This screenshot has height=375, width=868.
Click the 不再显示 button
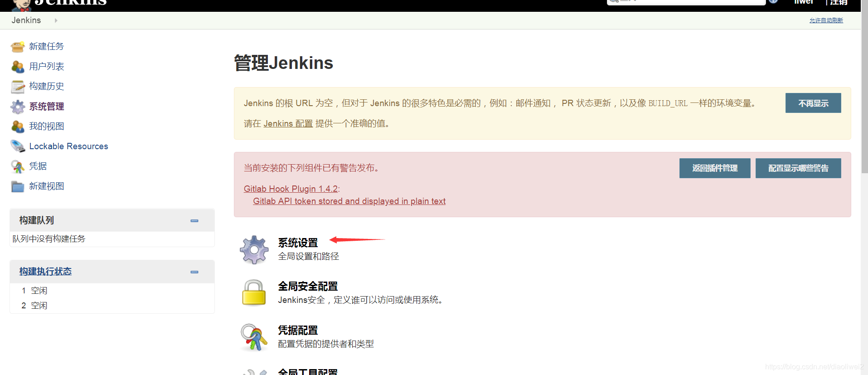[813, 103]
